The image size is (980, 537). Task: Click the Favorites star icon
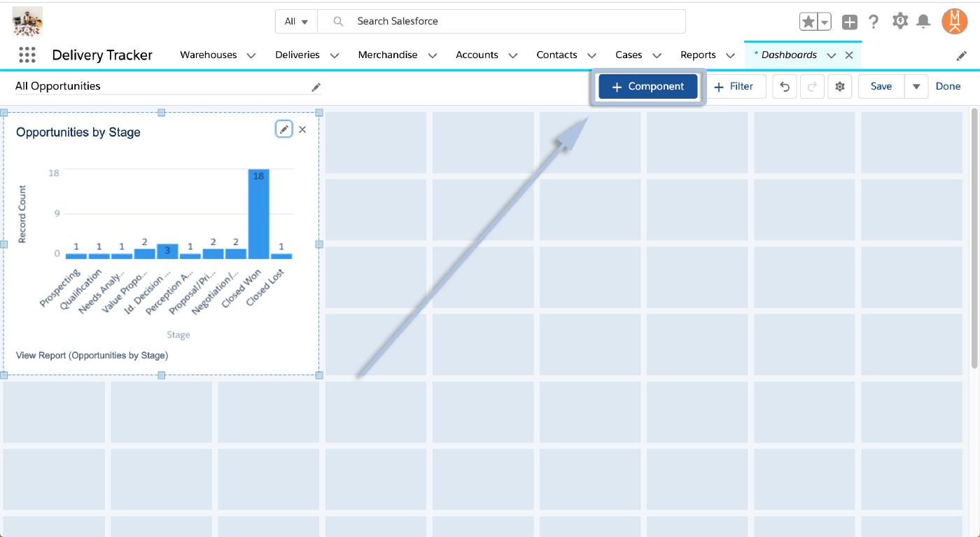click(x=808, y=22)
